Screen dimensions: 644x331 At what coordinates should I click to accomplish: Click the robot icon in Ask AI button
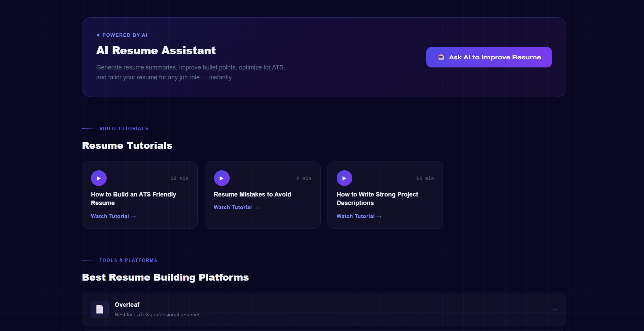pyautogui.click(x=441, y=57)
